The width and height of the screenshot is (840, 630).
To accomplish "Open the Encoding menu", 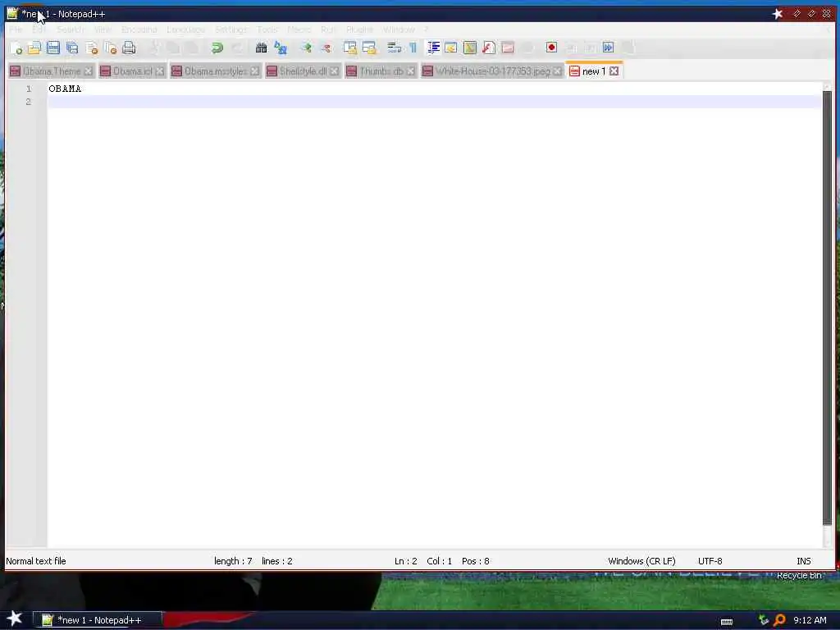I will pyautogui.click(x=139, y=30).
